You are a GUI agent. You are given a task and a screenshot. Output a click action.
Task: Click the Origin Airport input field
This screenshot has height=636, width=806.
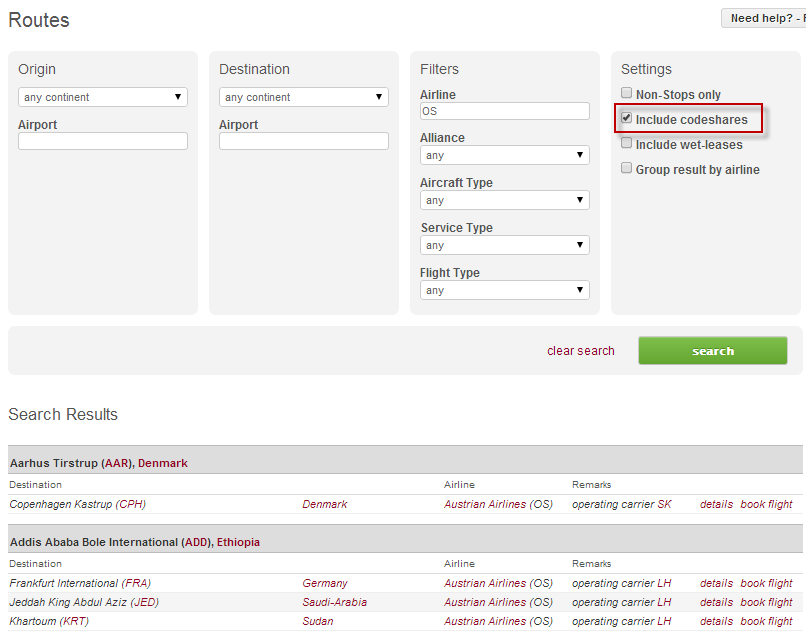[x=103, y=142]
